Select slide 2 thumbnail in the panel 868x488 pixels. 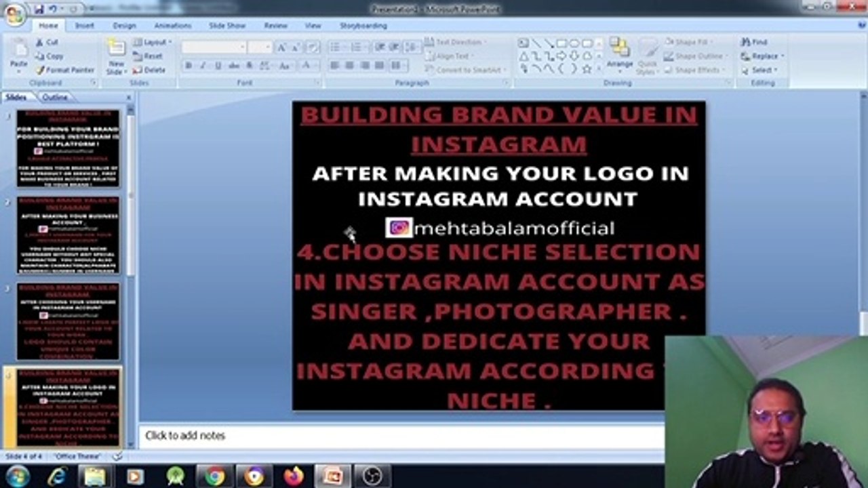pos(68,235)
